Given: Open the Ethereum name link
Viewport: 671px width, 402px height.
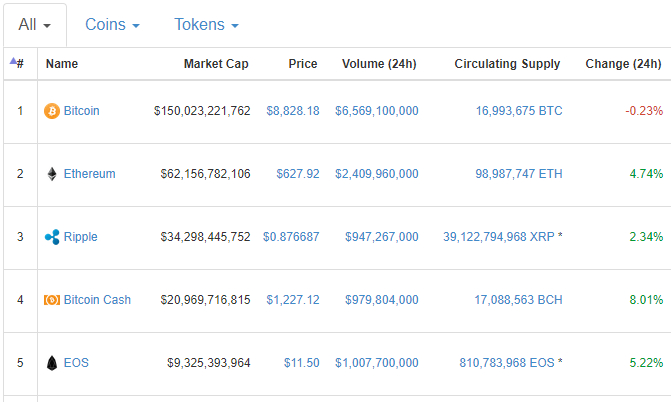Looking at the screenshot, I should pyautogui.click(x=89, y=174).
